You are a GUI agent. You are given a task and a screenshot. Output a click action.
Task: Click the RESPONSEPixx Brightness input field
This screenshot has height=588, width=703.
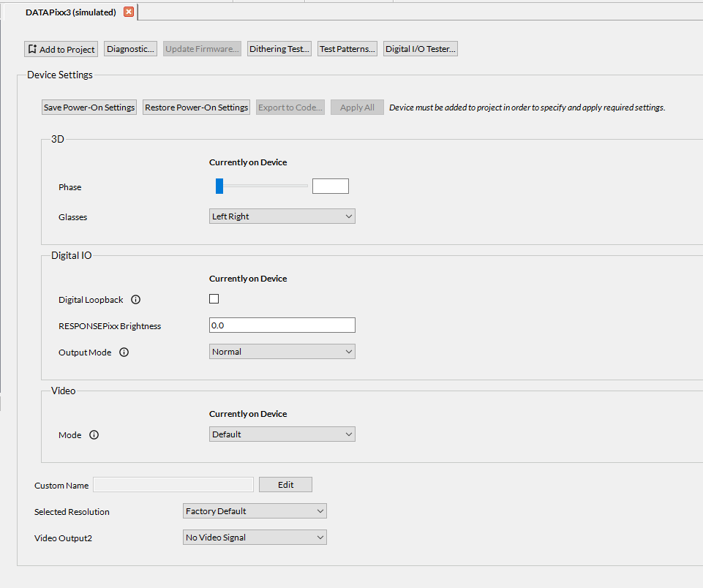click(x=282, y=325)
